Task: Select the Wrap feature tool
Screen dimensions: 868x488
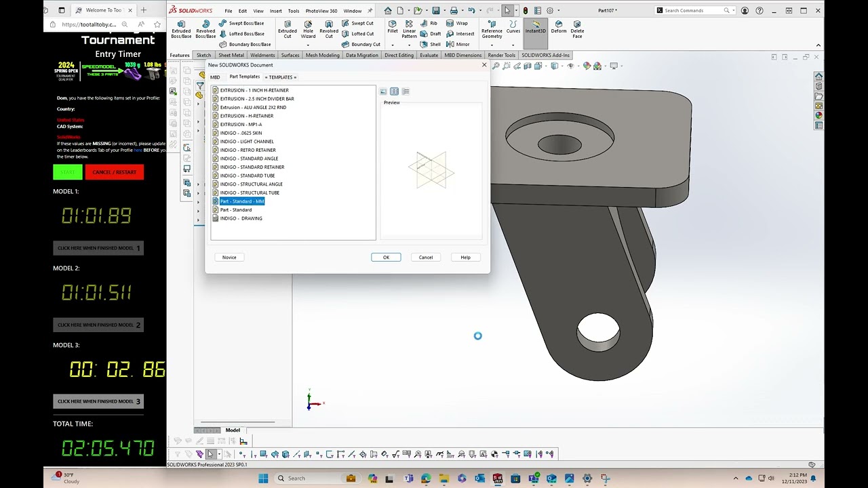Action: click(x=456, y=23)
